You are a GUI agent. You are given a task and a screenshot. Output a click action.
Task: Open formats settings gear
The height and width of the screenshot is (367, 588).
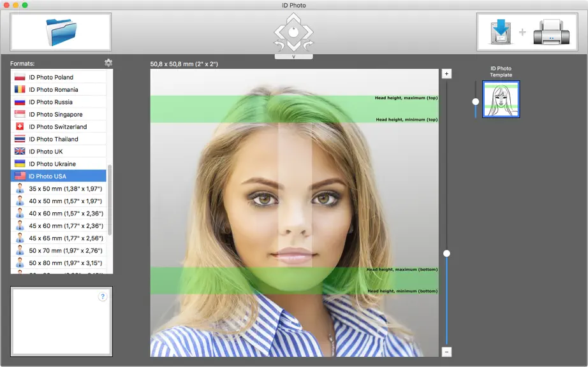point(108,62)
